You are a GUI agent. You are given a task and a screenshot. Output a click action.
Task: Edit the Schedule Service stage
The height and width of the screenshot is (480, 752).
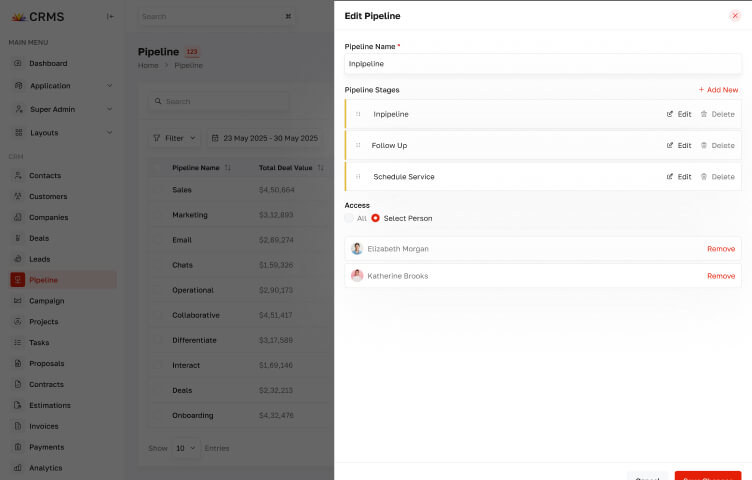coord(679,176)
